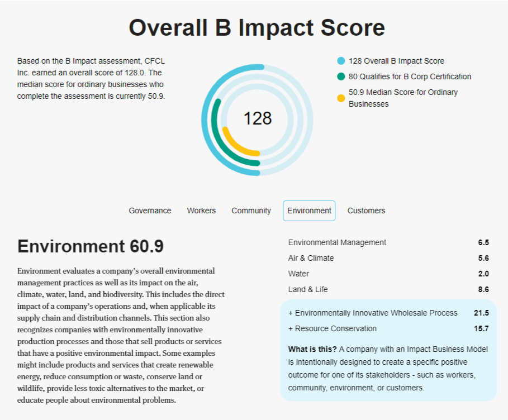Click the 'Air & Climate' row label
The width and height of the screenshot is (508, 420).
[x=311, y=258]
